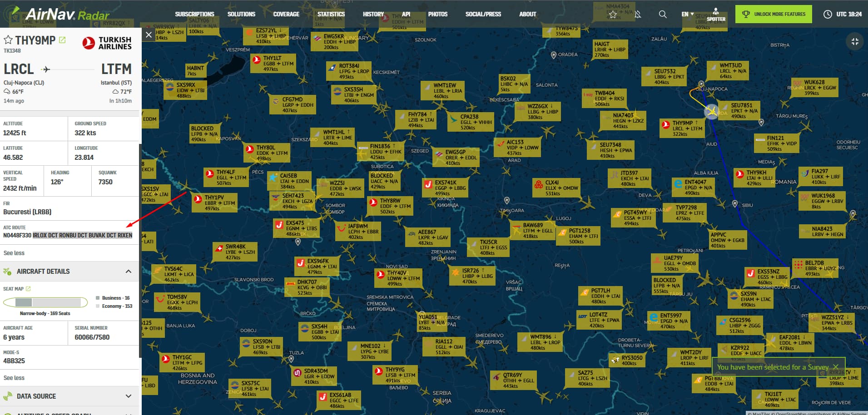Select the THY1LT flight label
Viewport: 868px width, 415px height.
(x=273, y=64)
